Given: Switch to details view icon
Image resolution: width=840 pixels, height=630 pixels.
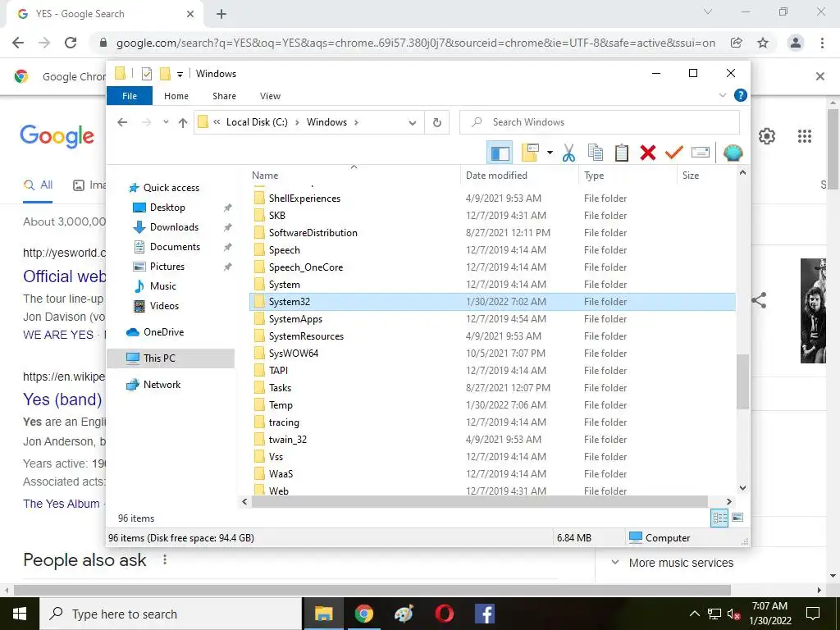Looking at the screenshot, I should point(719,518).
